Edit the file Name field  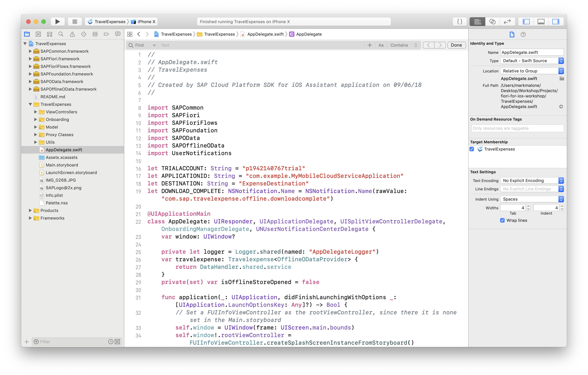532,52
